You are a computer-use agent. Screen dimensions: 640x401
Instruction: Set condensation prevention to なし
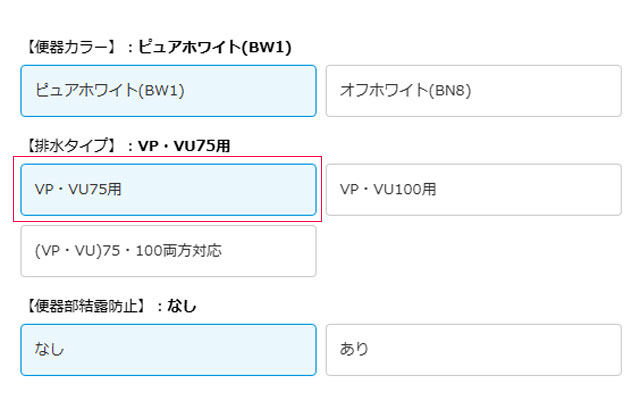pos(168,349)
